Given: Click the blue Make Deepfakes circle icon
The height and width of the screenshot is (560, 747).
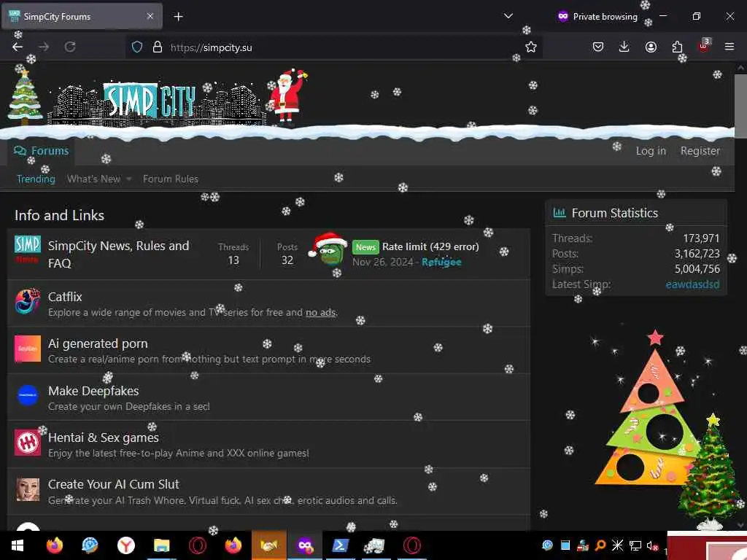Looking at the screenshot, I should (28, 395).
